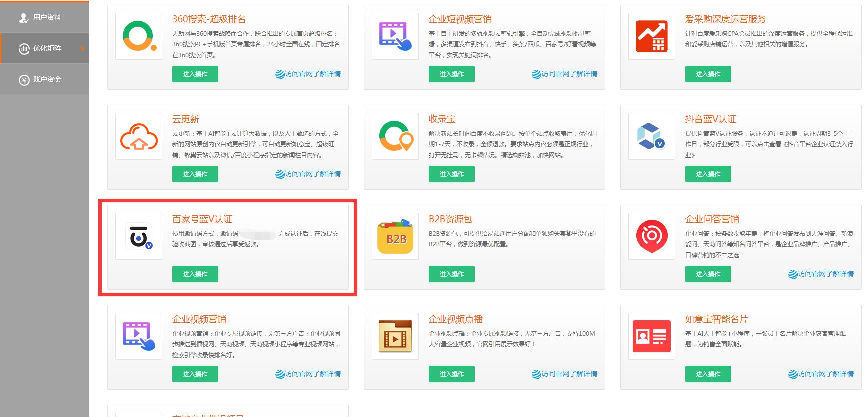The image size is (868, 417).
Task: Click the B2B资源包 title
Action: [x=450, y=219]
